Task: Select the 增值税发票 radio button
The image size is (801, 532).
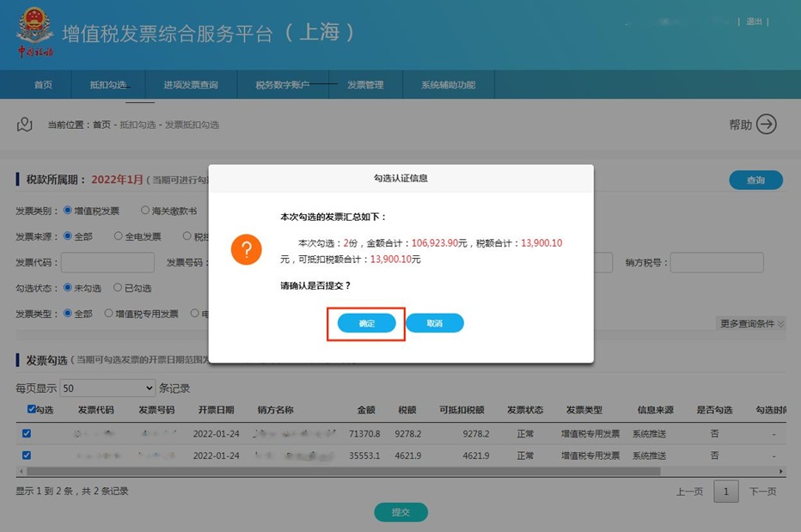Action: [67, 211]
